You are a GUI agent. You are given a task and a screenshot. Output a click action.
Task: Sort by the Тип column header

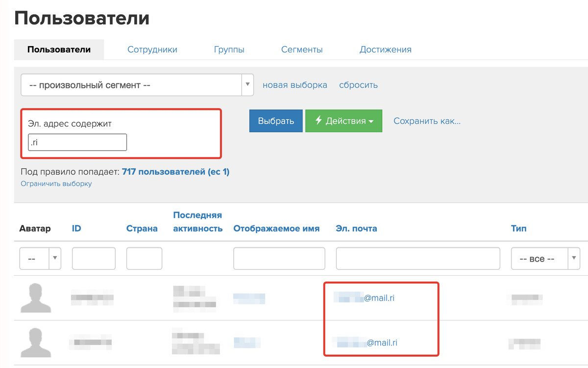519,228
